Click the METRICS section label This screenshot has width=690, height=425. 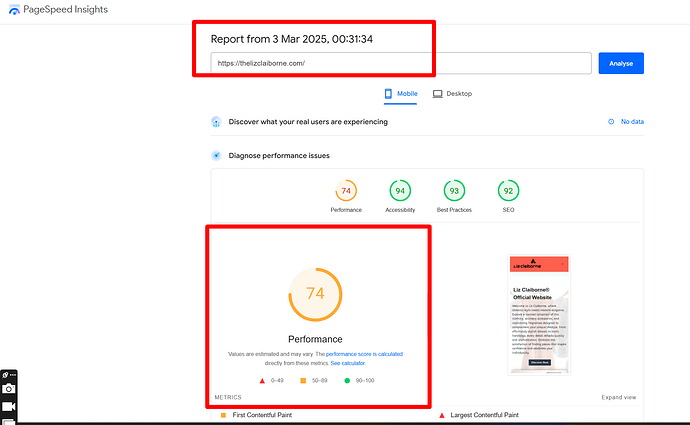228,397
